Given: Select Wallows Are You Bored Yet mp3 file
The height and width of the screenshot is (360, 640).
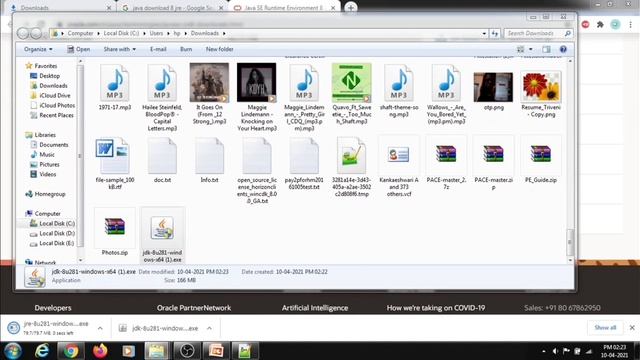Looking at the screenshot, I should [446, 83].
